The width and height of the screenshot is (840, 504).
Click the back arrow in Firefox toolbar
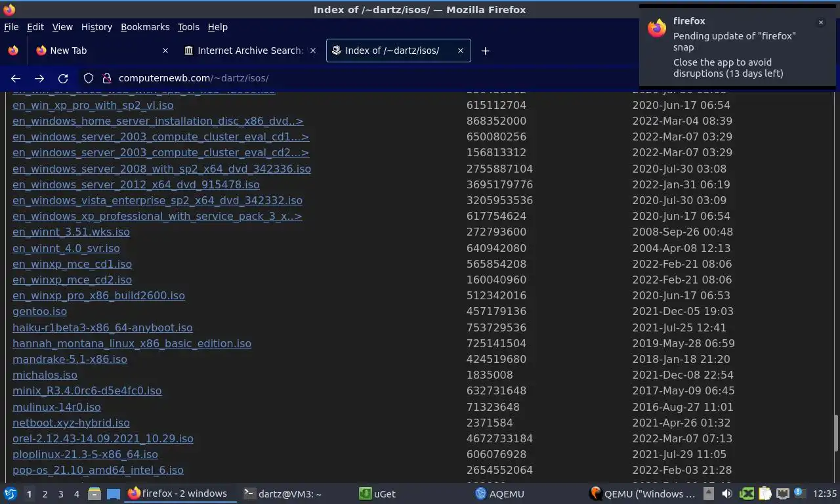point(16,78)
